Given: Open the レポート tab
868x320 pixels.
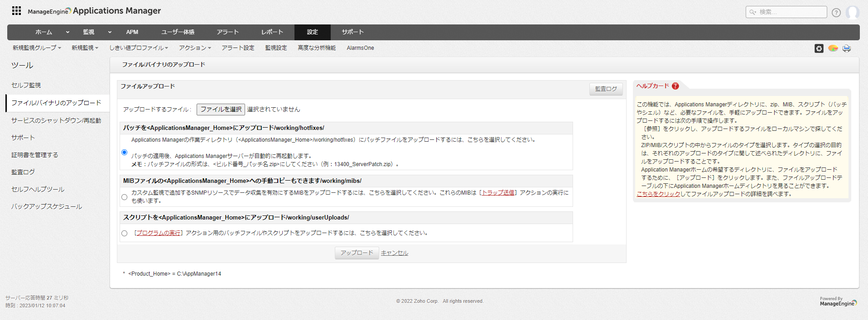Looking at the screenshot, I should (x=272, y=32).
